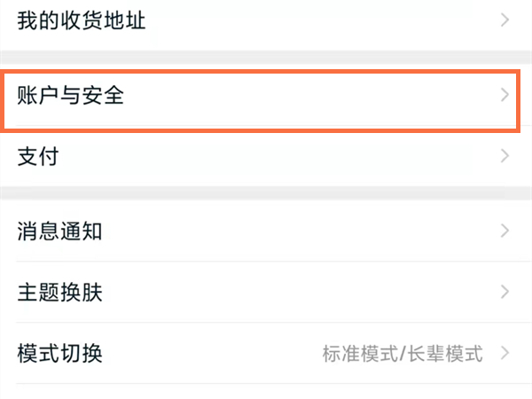Screen dimensions: 532x399
Task: Tap the empty middle of 支付 row
Action: click(x=266, y=157)
